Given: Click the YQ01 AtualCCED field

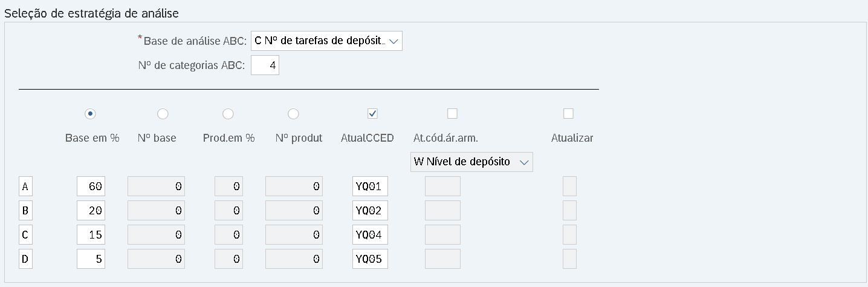Looking at the screenshot, I should click(x=370, y=186).
